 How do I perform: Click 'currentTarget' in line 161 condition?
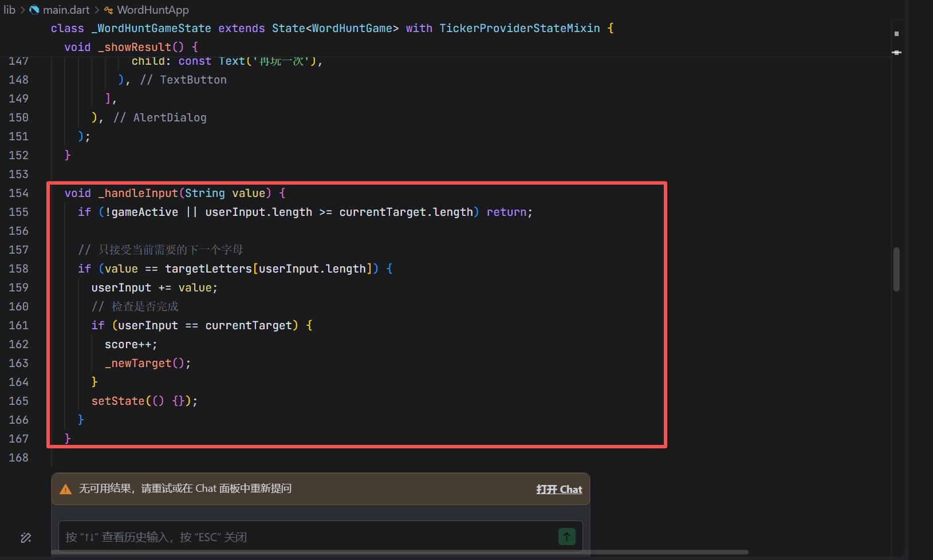click(249, 325)
